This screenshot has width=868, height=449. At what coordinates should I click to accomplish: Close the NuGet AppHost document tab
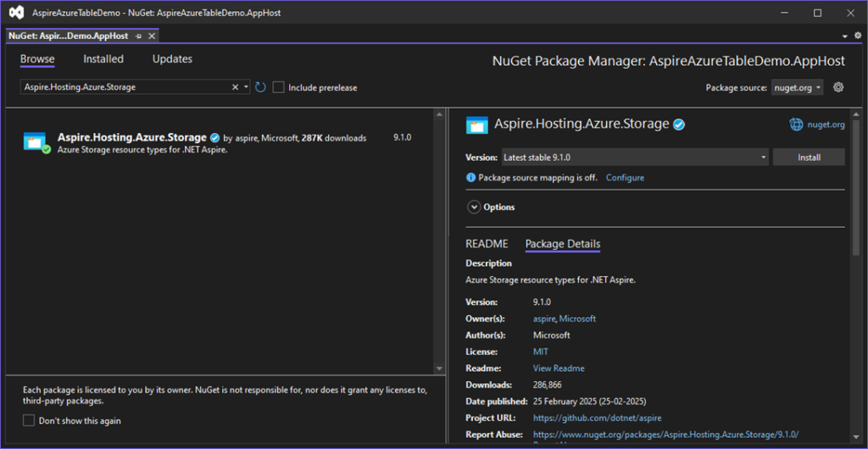tap(151, 36)
